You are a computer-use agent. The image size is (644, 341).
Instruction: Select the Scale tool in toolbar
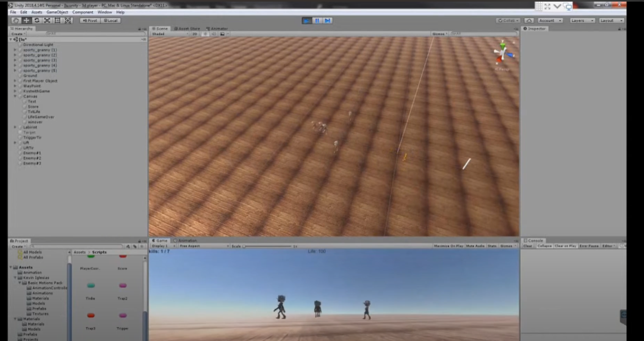[x=47, y=21]
